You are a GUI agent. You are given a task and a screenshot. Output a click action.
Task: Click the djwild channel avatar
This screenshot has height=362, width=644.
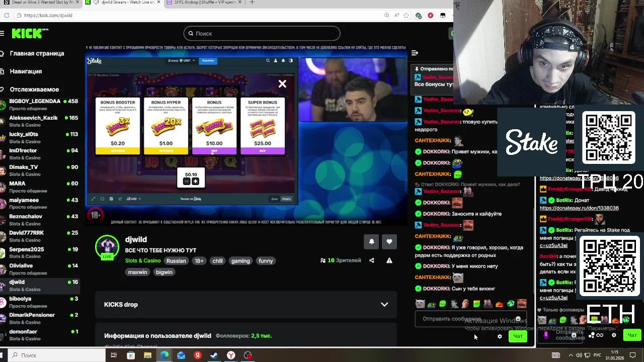[x=107, y=247]
